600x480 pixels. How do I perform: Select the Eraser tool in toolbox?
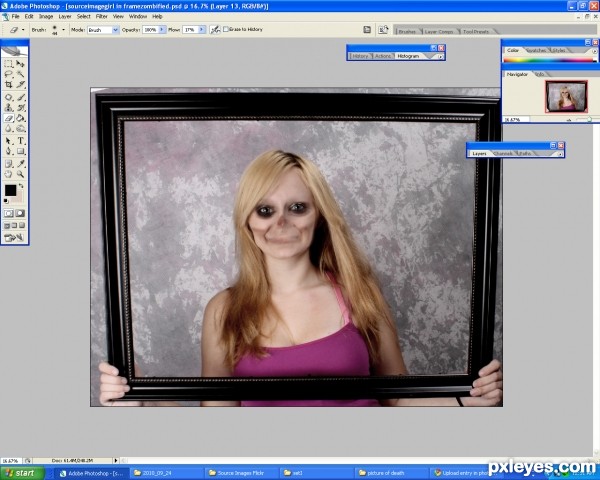tap(8, 118)
